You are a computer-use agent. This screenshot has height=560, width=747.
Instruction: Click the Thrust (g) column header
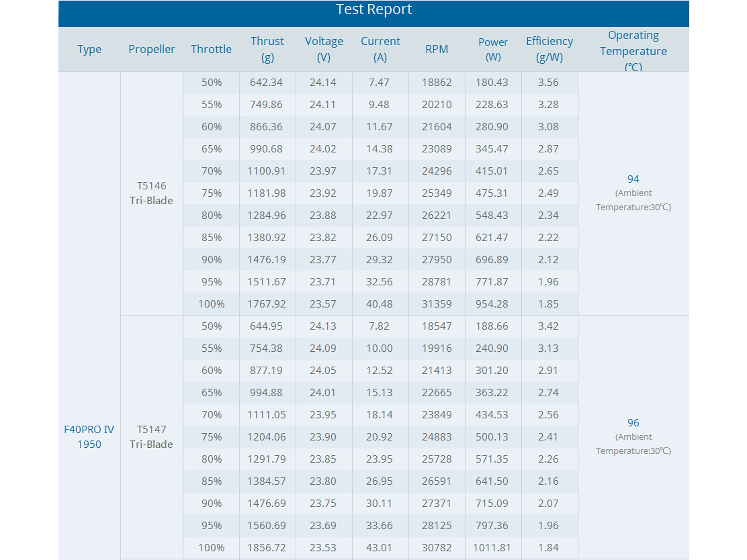[x=267, y=49]
